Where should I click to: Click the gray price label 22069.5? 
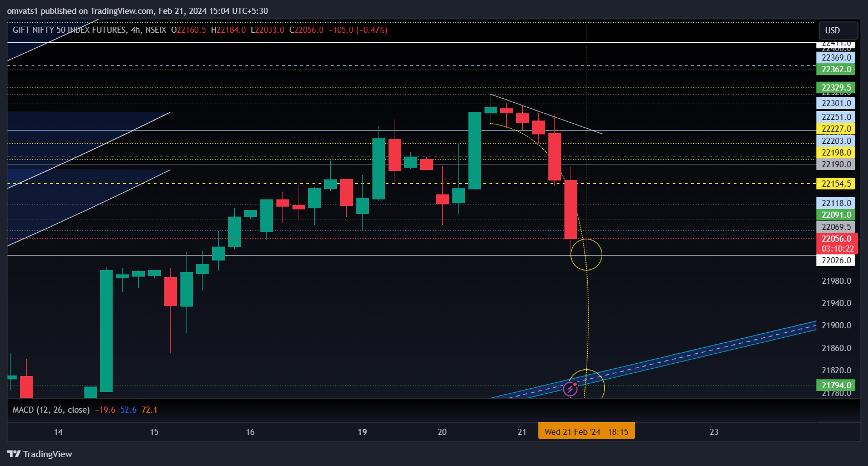(836, 227)
